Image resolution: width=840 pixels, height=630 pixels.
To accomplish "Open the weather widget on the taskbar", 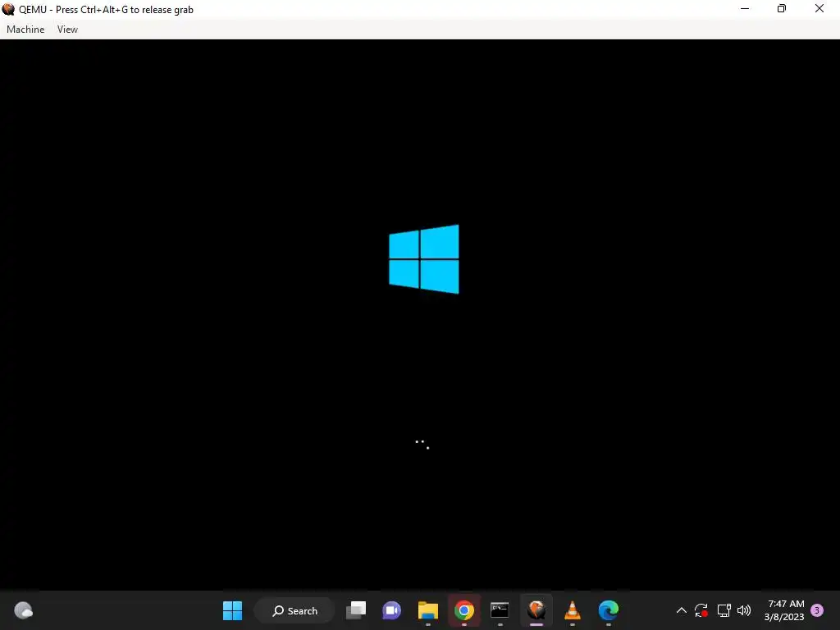I will [23, 610].
